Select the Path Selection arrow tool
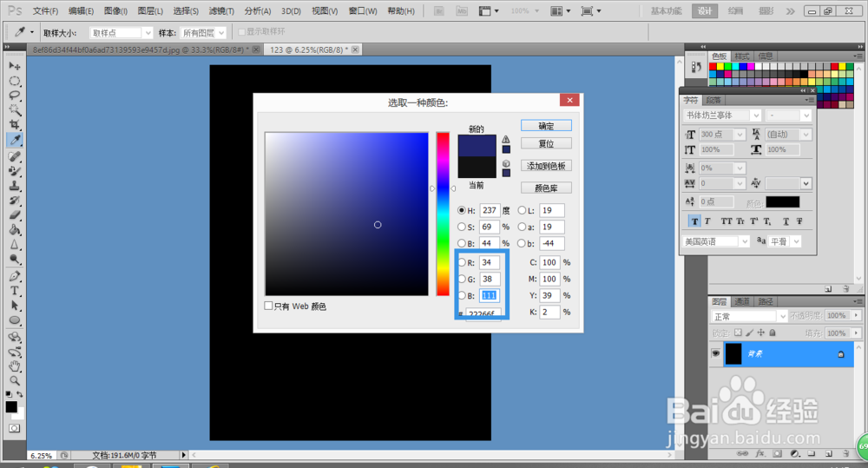Viewport: 868px width, 468px height. click(15, 305)
